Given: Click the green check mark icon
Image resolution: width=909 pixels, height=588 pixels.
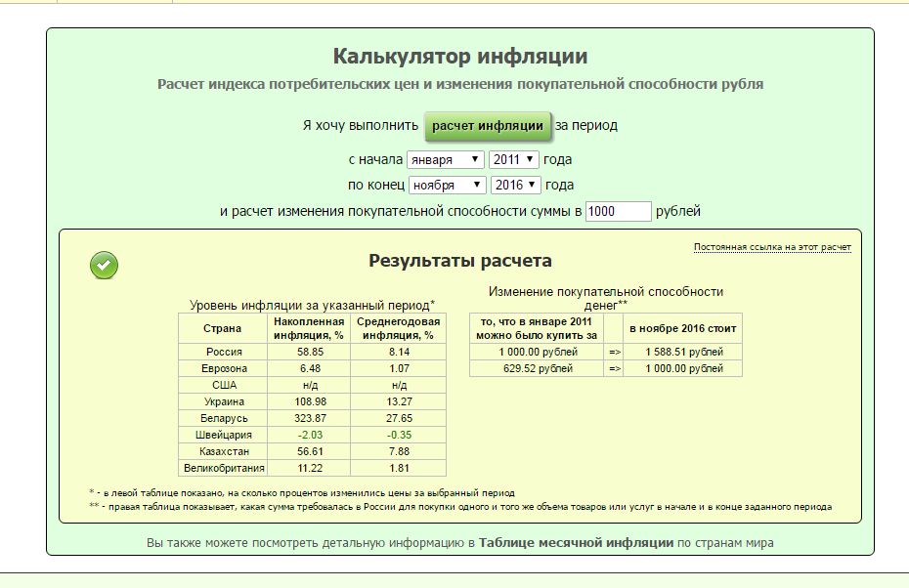Looking at the screenshot, I should pos(104,265).
